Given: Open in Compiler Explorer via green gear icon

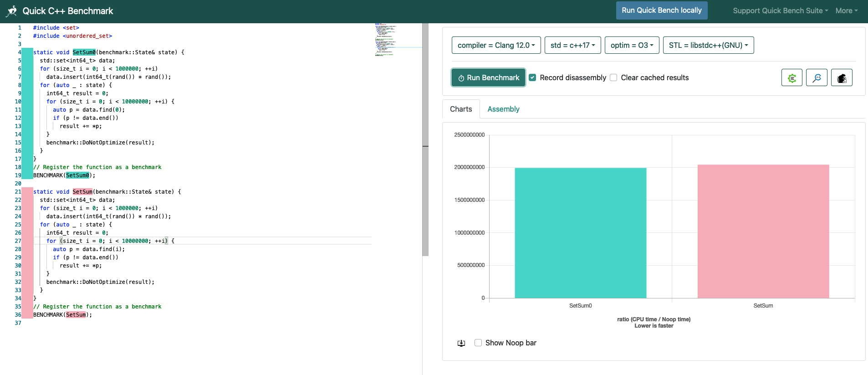Looking at the screenshot, I should coord(791,78).
